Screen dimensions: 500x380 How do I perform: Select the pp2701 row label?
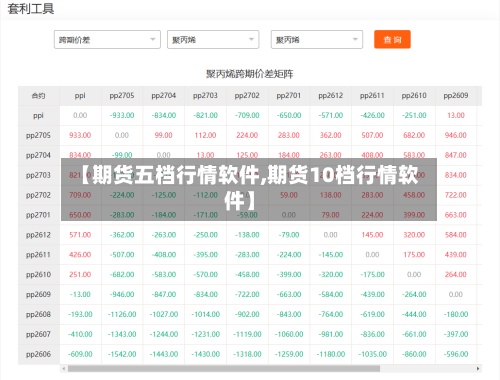pyautogui.click(x=38, y=215)
